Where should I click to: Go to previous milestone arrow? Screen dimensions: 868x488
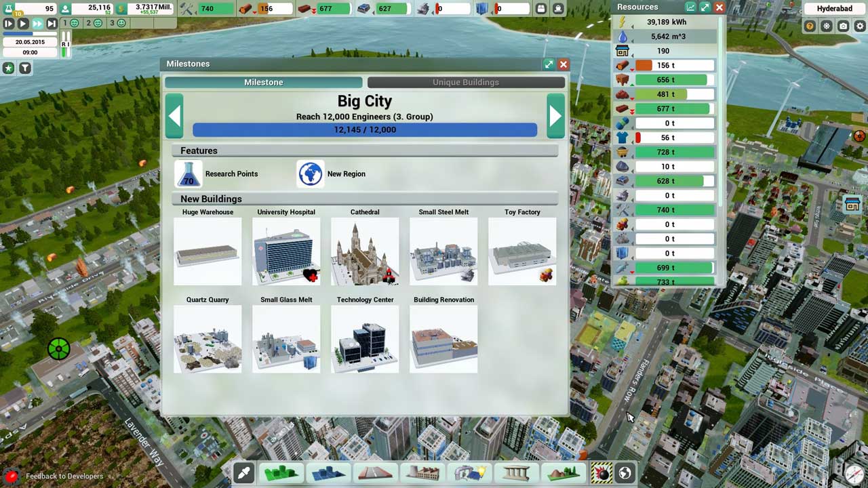click(174, 116)
